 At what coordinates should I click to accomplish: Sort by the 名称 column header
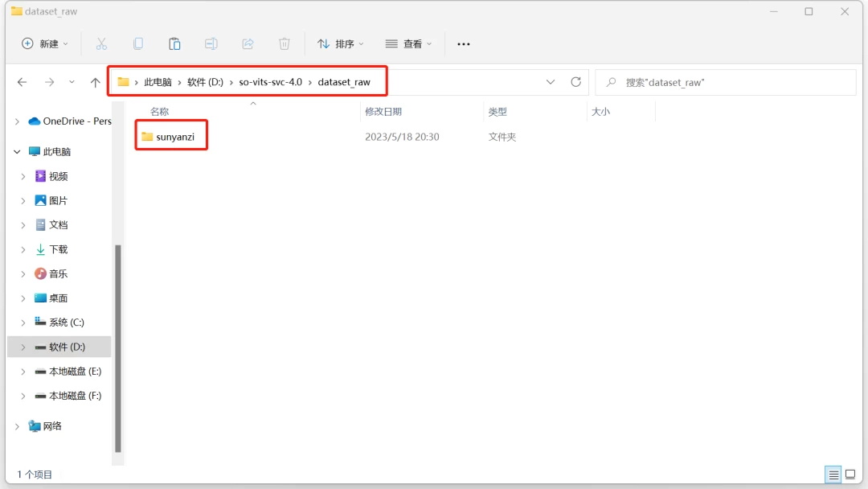[159, 112]
